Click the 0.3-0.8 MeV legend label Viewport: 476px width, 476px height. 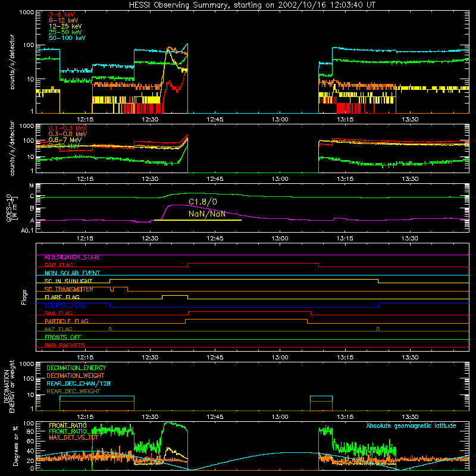coord(68,134)
